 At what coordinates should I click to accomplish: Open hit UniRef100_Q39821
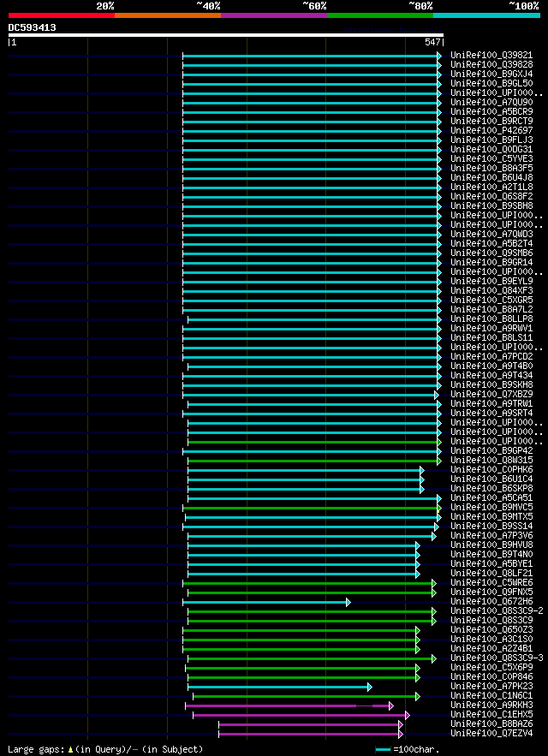tap(491, 56)
